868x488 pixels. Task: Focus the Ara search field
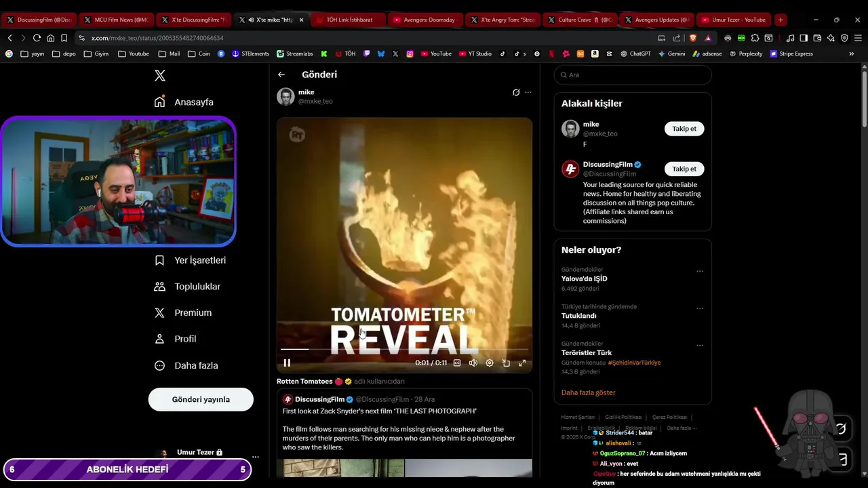pyautogui.click(x=632, y=75)
